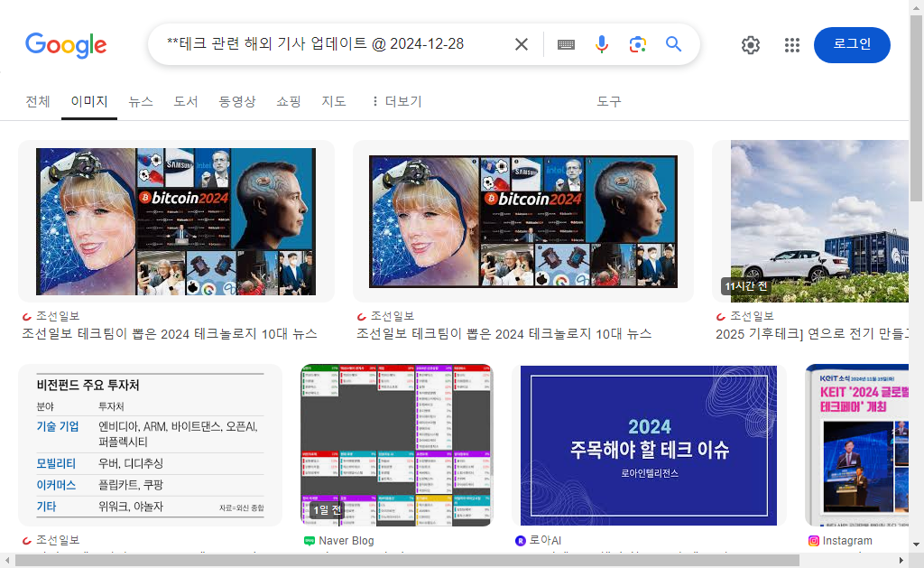Open the 2024 주목해야 할 테크 이슈 image
The image size is (924, 568).
(648, 445)
